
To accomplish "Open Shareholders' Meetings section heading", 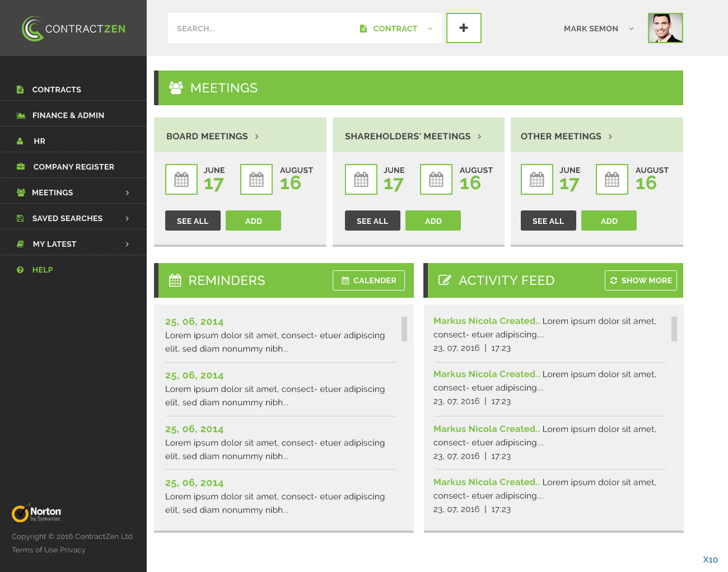I will click(x=413, y=137).
